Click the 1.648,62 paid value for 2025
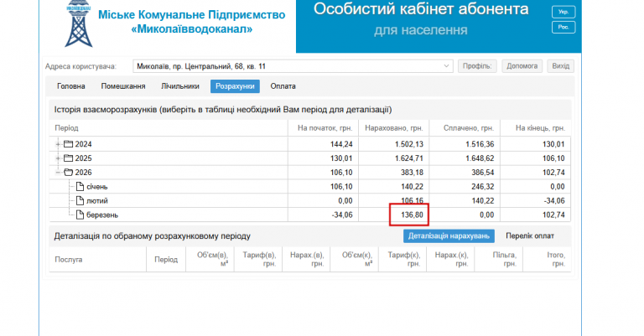Screen dimensions: 644x336 coord(480,158)
